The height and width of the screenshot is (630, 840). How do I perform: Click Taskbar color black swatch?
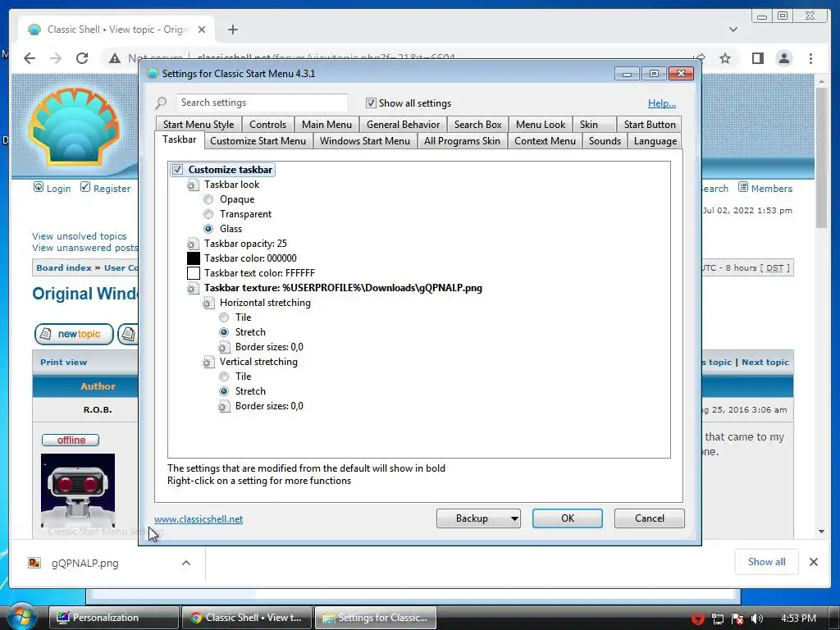pyautogui.click(x=194, y=258)
